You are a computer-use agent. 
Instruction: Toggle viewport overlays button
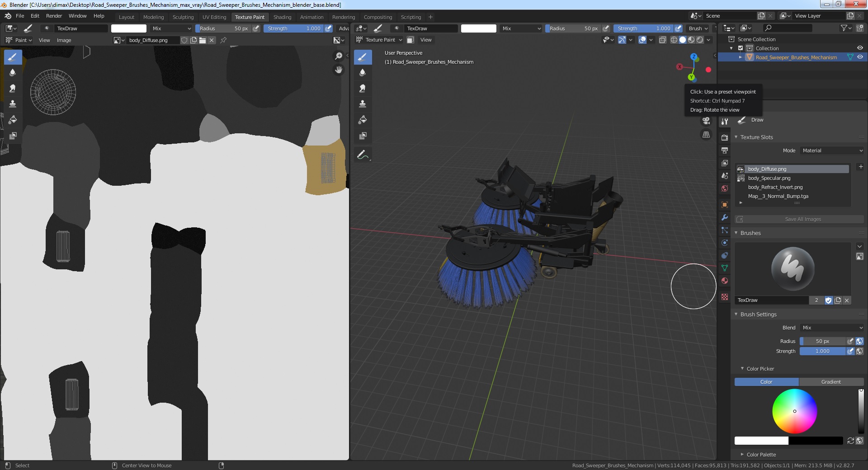point(642,40)
